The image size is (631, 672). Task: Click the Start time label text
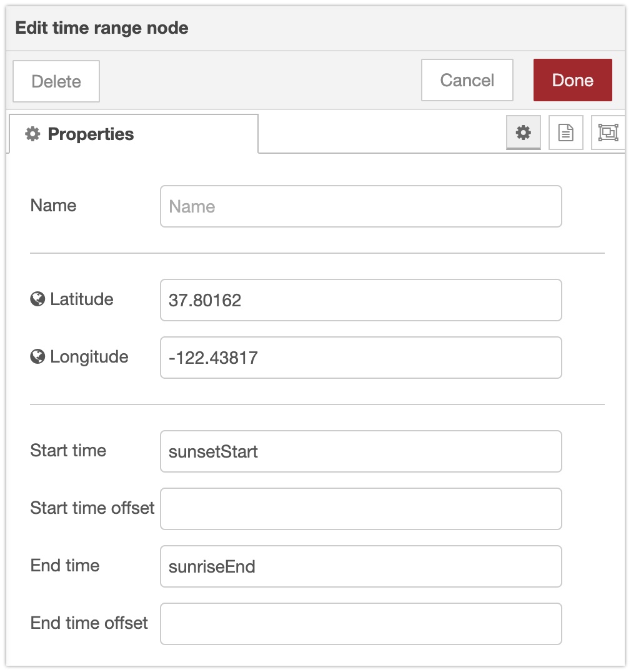click(x=68, y=451)
